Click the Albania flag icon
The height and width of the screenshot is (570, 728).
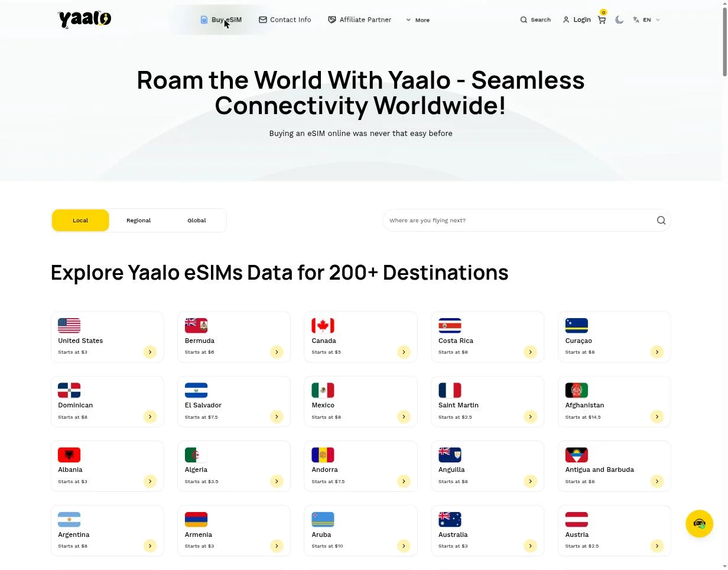[69, 455]
